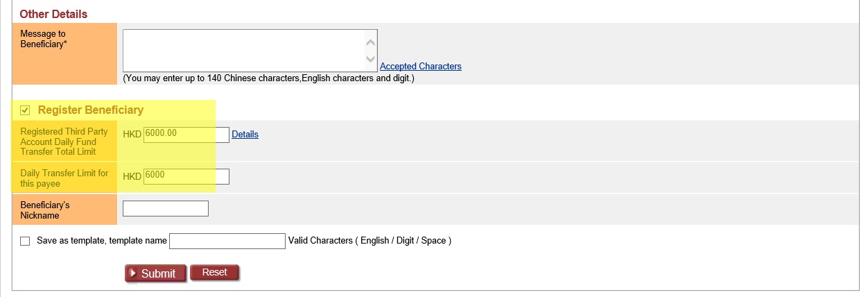Viewport: 868px width, 297px height.
Task: Open the Details link beside total limit
Action: (245, 135)
